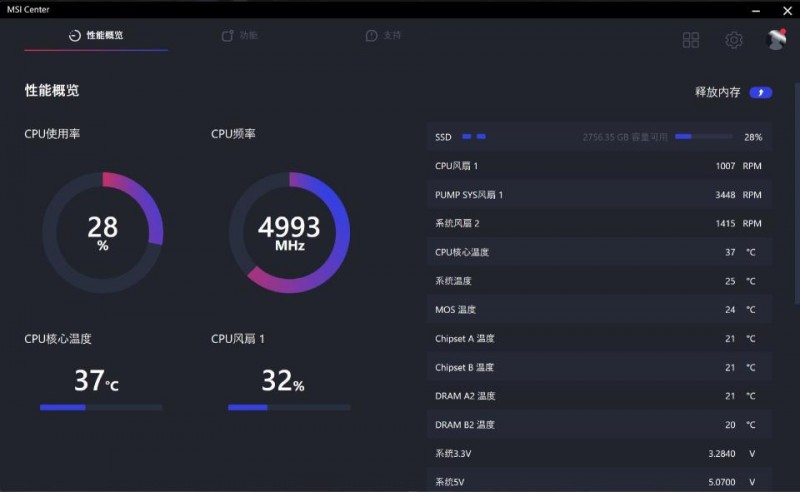
Task: Open the user profile avatar
Action: point(776,39)
